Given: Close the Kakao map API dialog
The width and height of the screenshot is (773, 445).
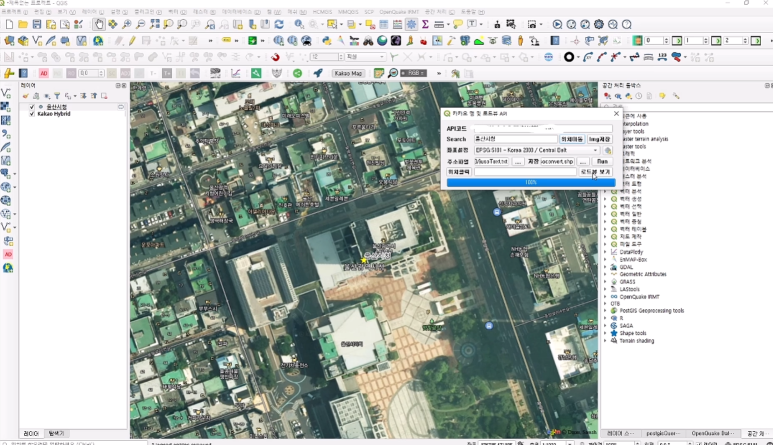Looking at the screenshot, I should point(616,113).
